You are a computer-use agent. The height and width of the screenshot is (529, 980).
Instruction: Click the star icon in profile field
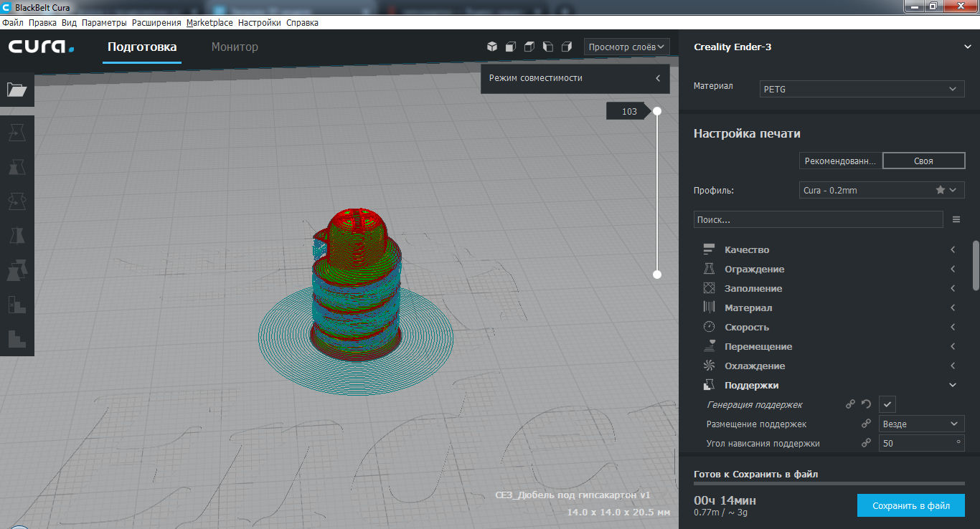(x=940, y=190)
